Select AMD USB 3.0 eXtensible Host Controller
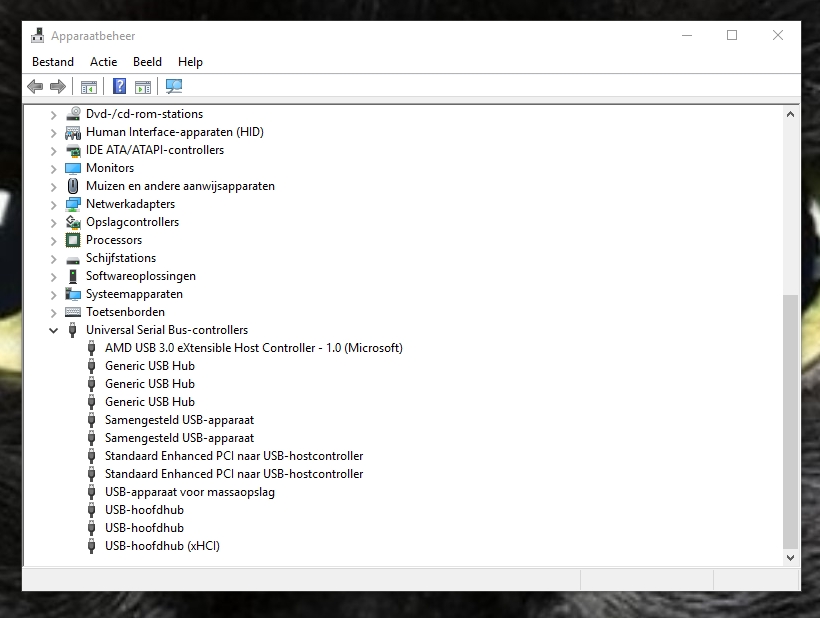The image size is (820, 618). (254, 348)
